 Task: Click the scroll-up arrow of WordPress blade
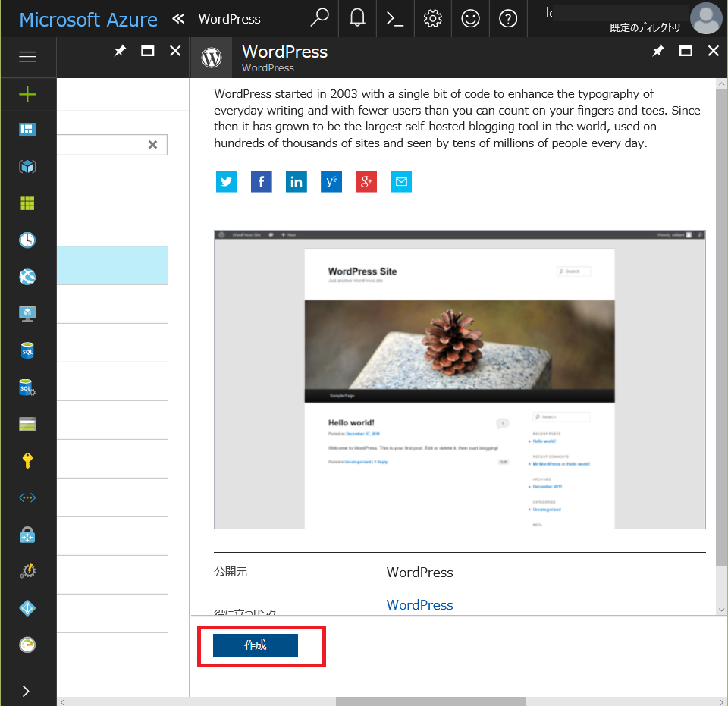pos(721,84)
